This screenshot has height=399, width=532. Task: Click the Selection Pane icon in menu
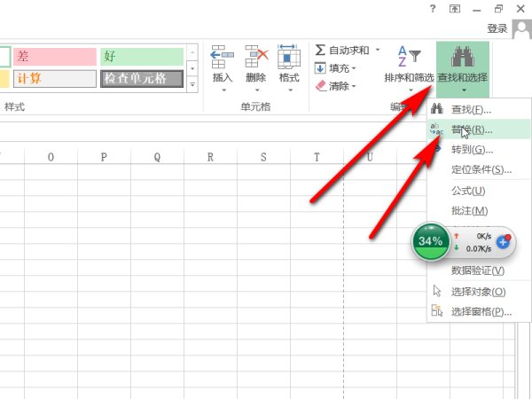pos(437,311)
